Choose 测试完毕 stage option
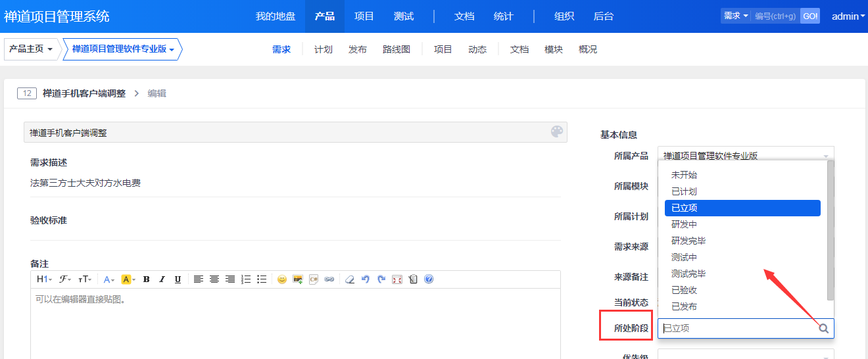 [742, 274]
